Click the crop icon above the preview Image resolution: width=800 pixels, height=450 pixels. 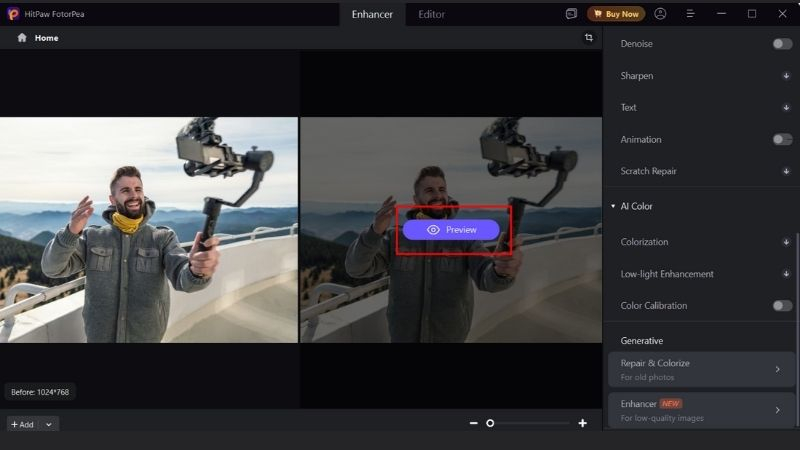(589, 37)
